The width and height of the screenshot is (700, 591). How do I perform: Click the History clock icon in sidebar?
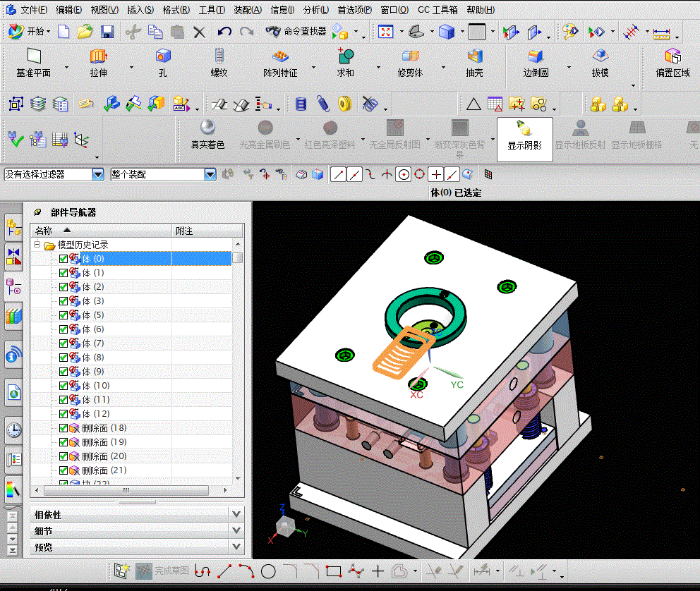14,430
